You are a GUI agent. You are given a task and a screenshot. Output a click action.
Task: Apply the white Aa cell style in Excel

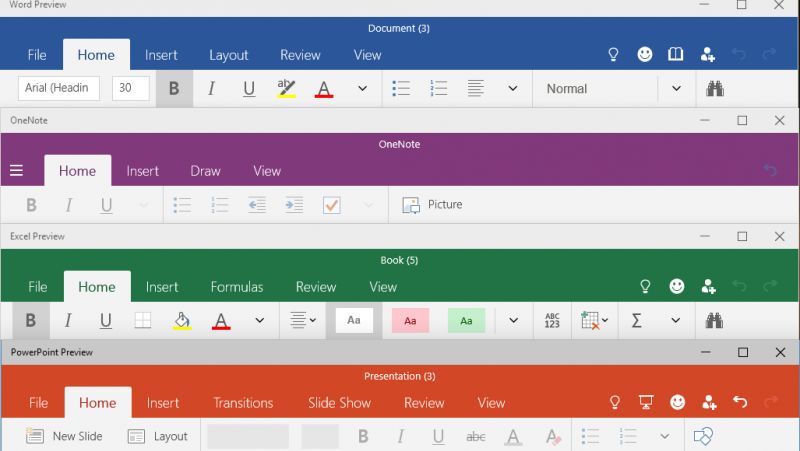354,320
